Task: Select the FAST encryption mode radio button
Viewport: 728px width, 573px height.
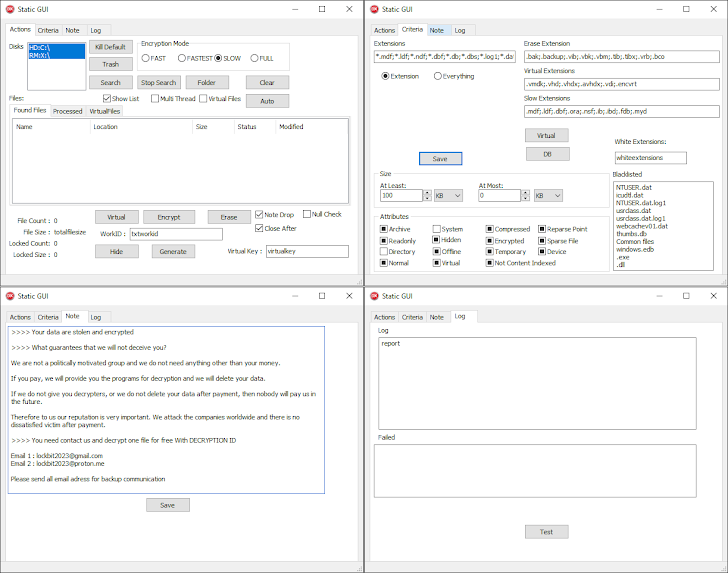Action: coord(145,59)
